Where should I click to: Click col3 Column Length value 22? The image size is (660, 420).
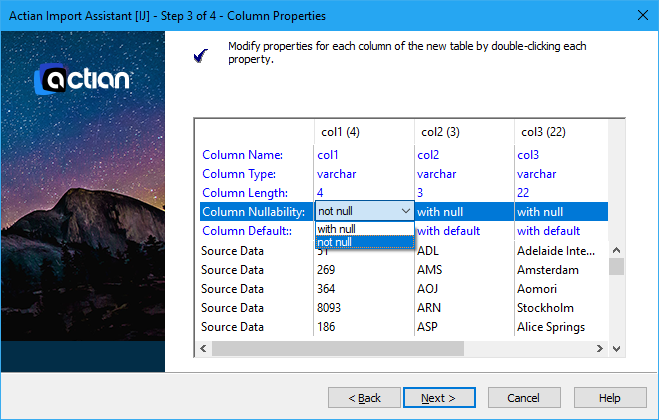tap(524, 193)
